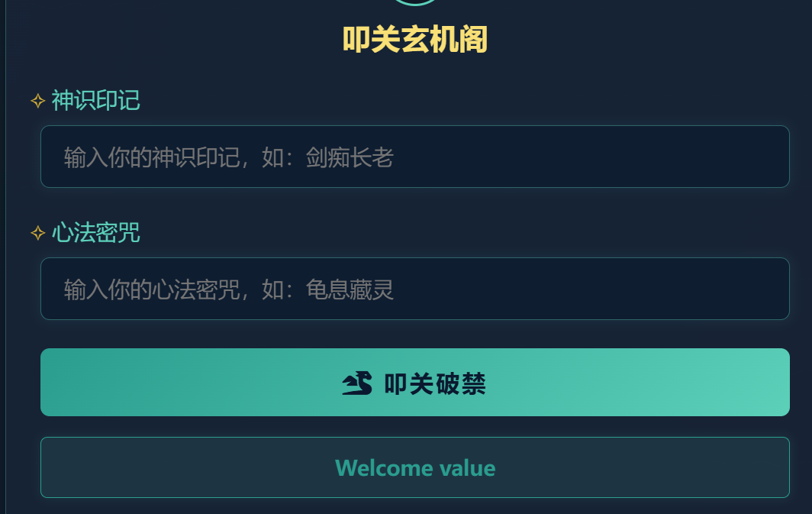Viewport: 812px width, 514px height.
Task: Click the dragon icon on 叩关破禁 button
Action: click(356, 383)
